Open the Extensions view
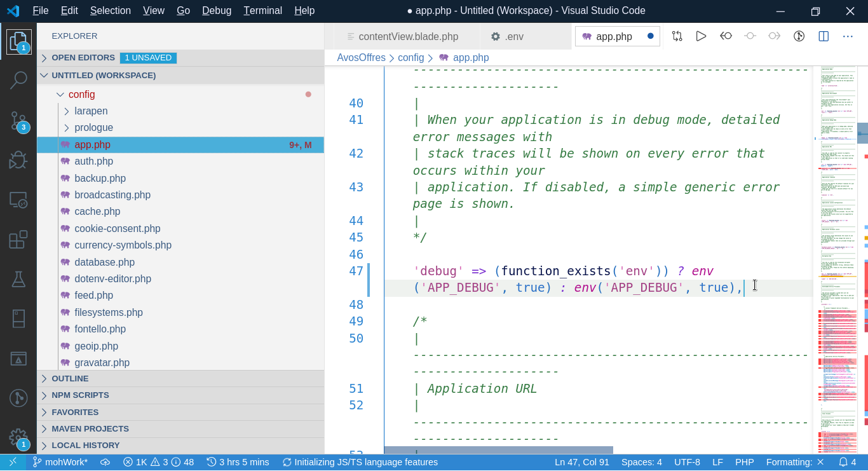The image size is (868, 471). click(x=18, y=239)
